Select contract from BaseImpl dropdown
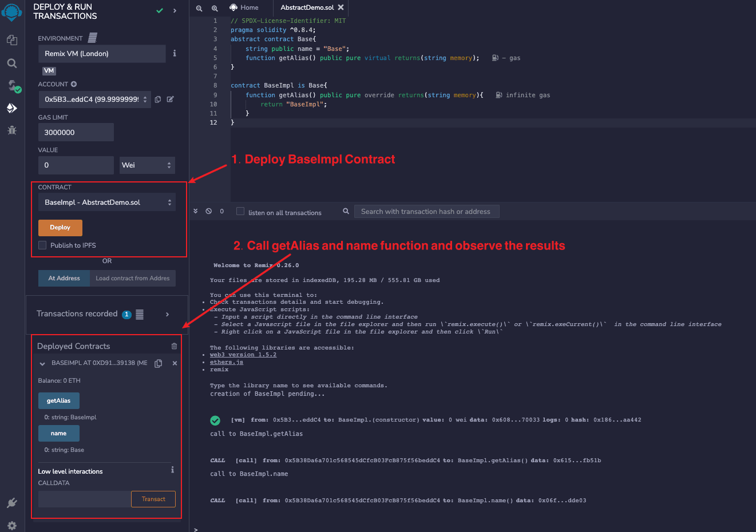 click(107, 203)
